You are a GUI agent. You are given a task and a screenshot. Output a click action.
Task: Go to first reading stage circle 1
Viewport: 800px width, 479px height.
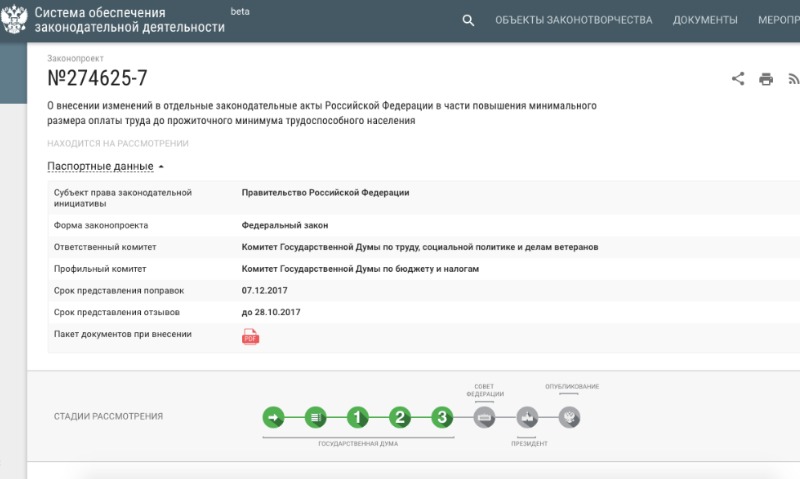pos(358,417)
